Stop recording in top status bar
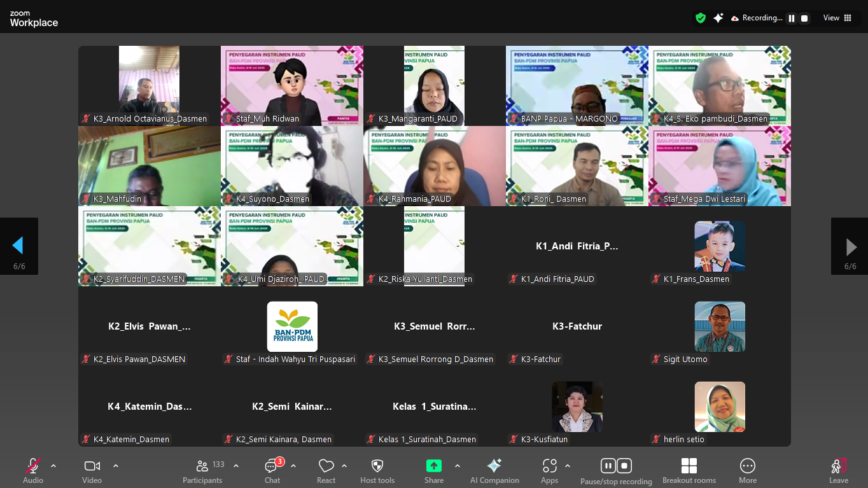 point(804,18)
